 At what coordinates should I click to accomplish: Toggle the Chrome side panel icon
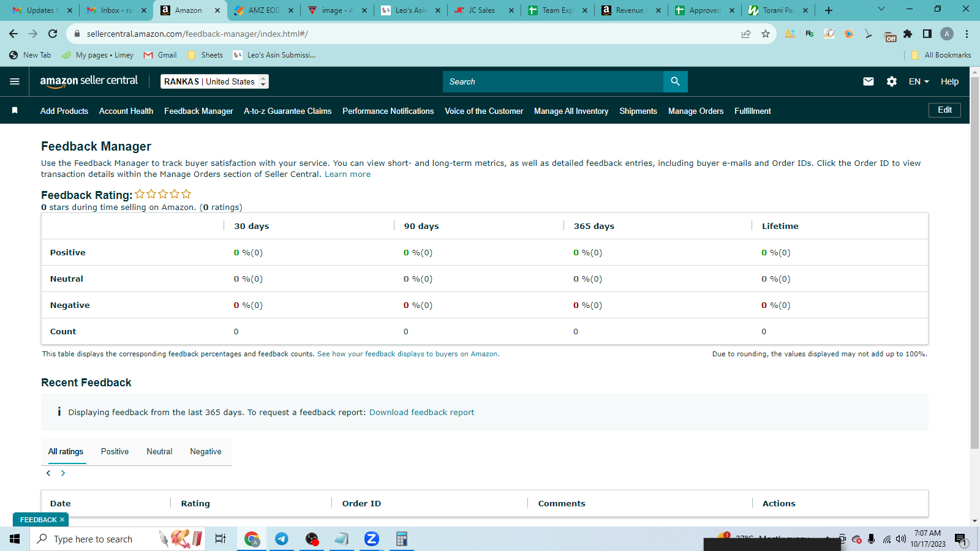pos(927,34)
